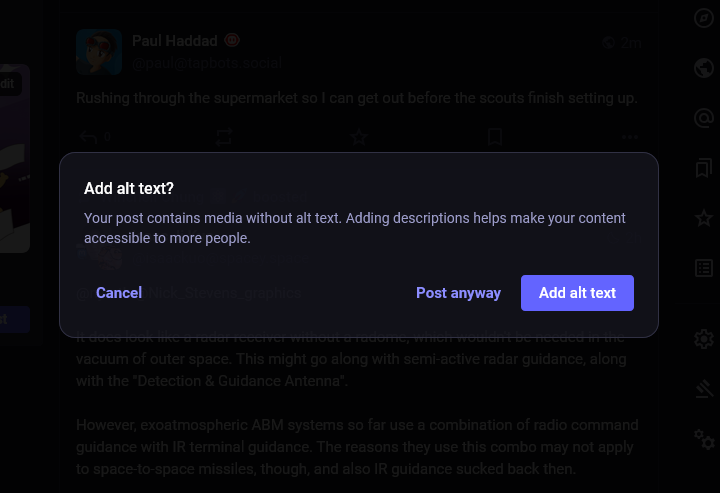The width and height of the screenshot is (720, 493).
Task: Click the Add alt text button
Action: click(x=577, y=293)
